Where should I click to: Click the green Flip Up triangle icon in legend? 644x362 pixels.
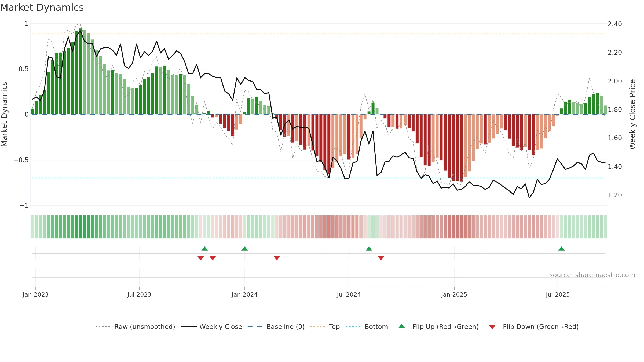click(x=402, y=326)
